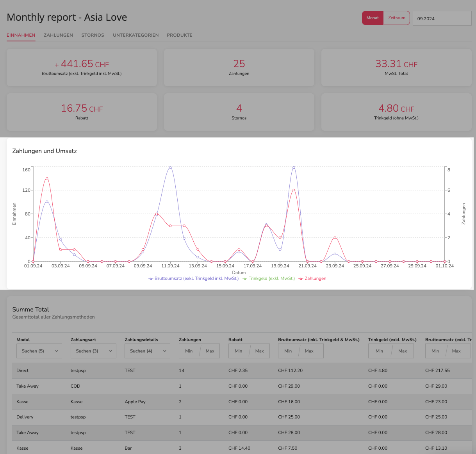Viewport: 476px width, 454px height.
Task: Toggle the Trinkgeld legend series in chart
Action: 269,279
